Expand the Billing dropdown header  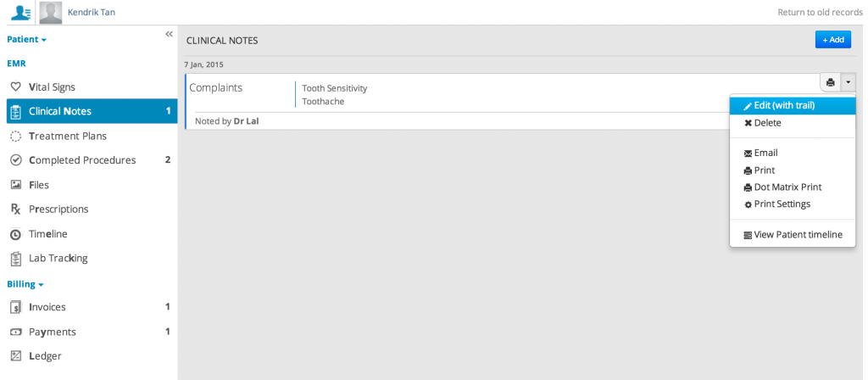coord(25,285)
